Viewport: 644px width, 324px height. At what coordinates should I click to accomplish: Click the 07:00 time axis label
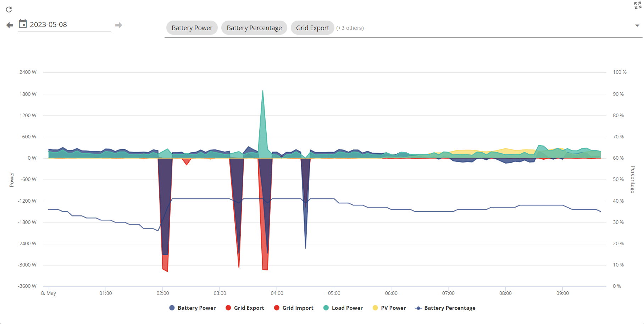click(x=448, y=293)
